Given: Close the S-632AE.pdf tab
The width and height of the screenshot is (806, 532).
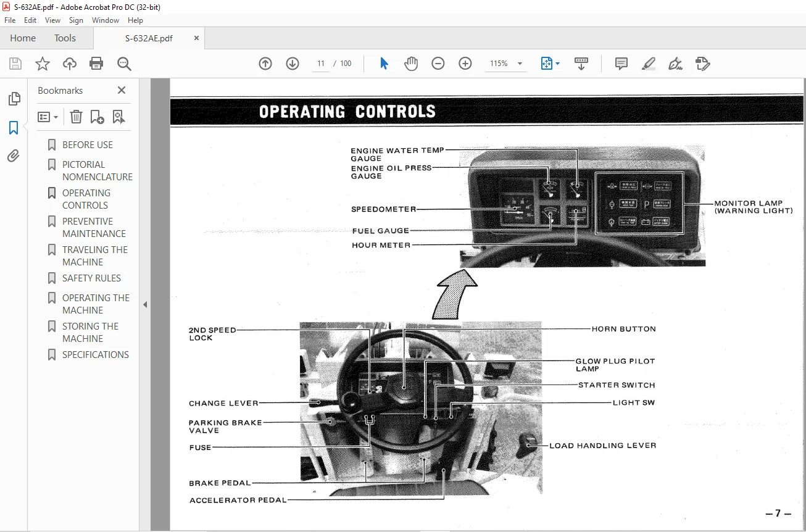Looking at the screenshot, I should [x=196, y=38].
